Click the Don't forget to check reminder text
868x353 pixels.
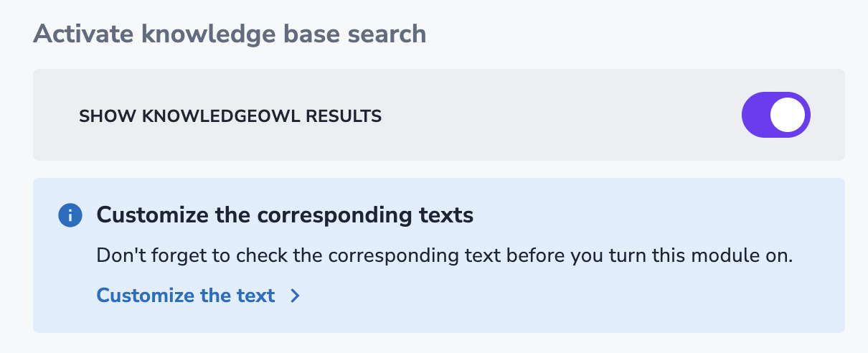pyautogui.click(x=444, y=256)
